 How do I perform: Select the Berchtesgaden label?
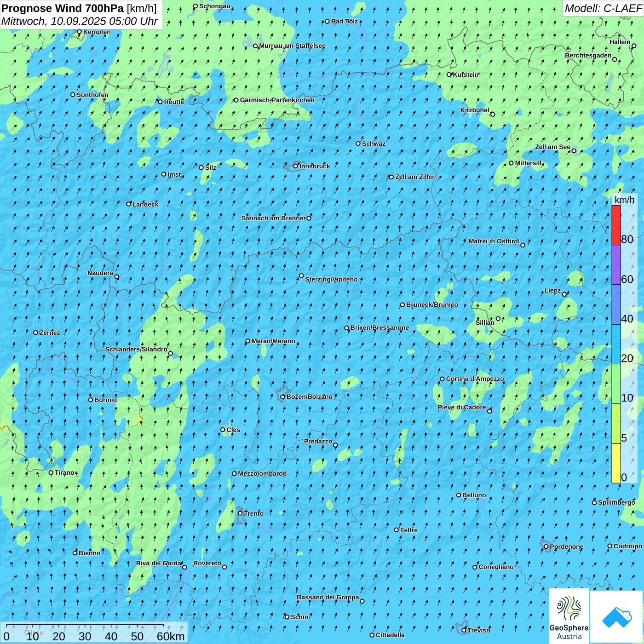click(x=588, y=55)
